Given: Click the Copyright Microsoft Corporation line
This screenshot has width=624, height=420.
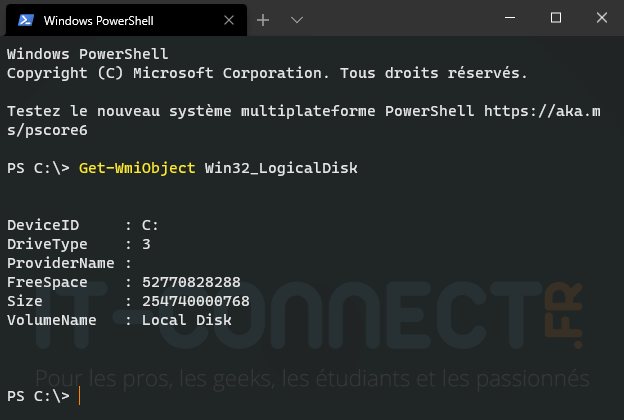Looking at the screenshot, I should pos(267,73).
